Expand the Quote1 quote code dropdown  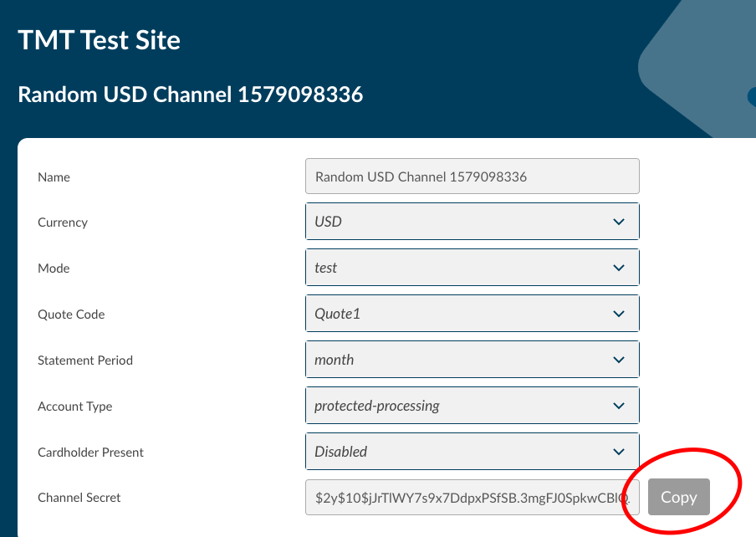[x=460, y=315]
